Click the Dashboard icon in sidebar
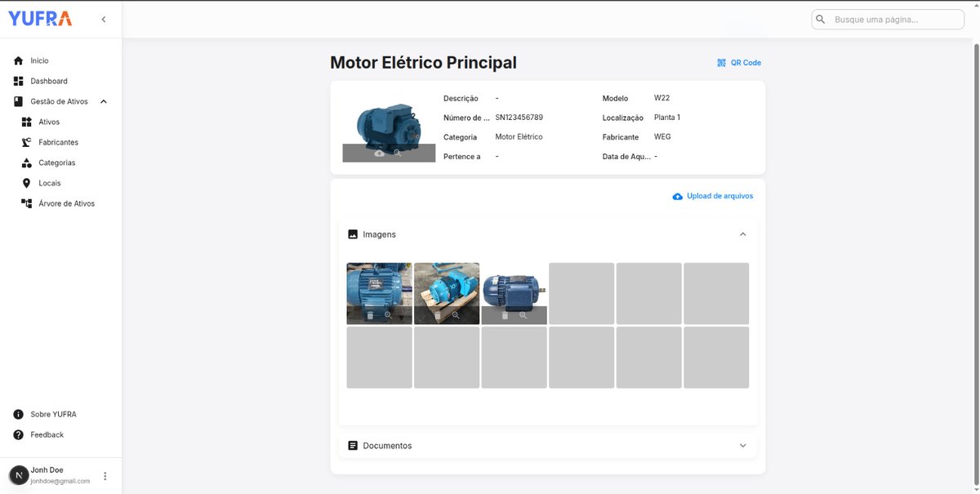The image size is (980, 494). (x=18, y=81)
